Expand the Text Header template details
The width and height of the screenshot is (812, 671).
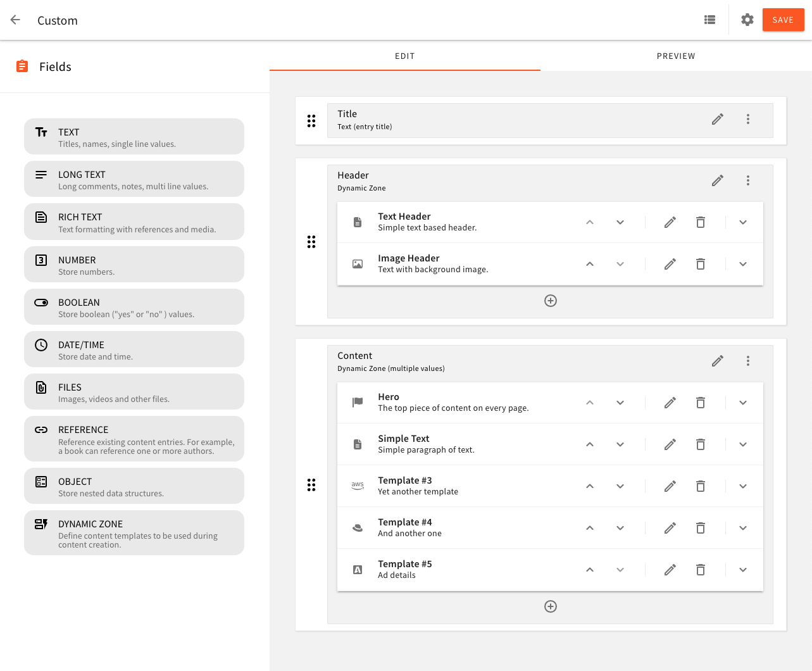click(743, 222)
